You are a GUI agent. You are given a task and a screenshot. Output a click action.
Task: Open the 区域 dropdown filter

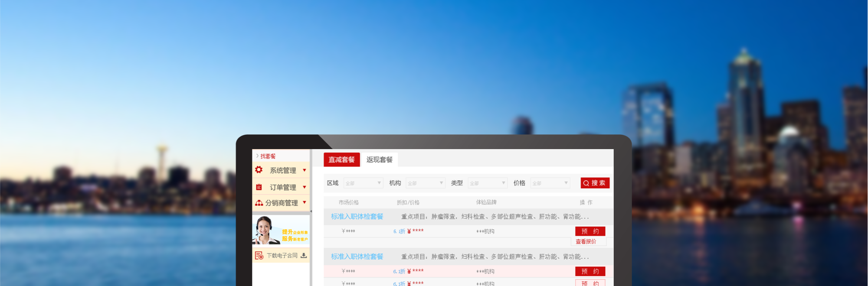(363, 183)
